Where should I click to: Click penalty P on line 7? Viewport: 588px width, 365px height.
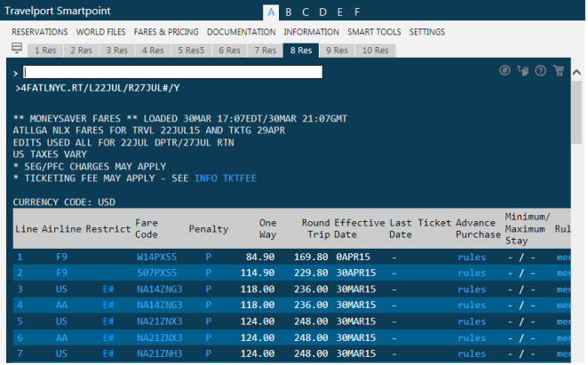click(209, 353)
